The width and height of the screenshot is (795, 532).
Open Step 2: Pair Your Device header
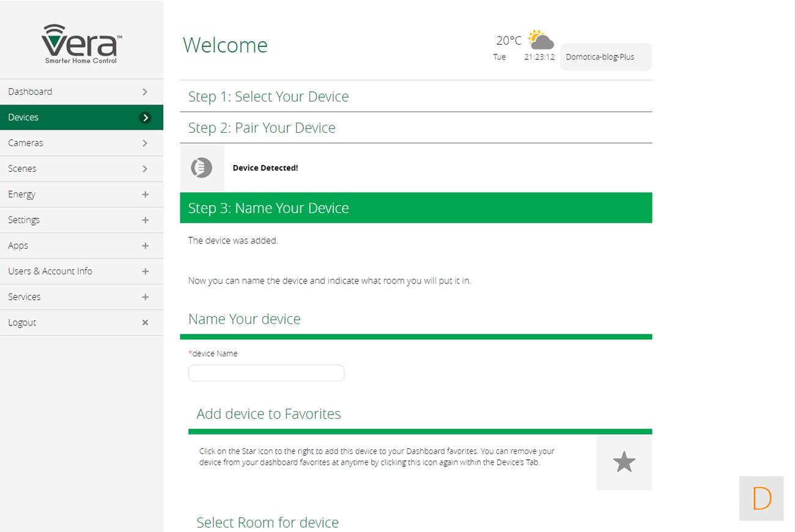tap(262, 128)
